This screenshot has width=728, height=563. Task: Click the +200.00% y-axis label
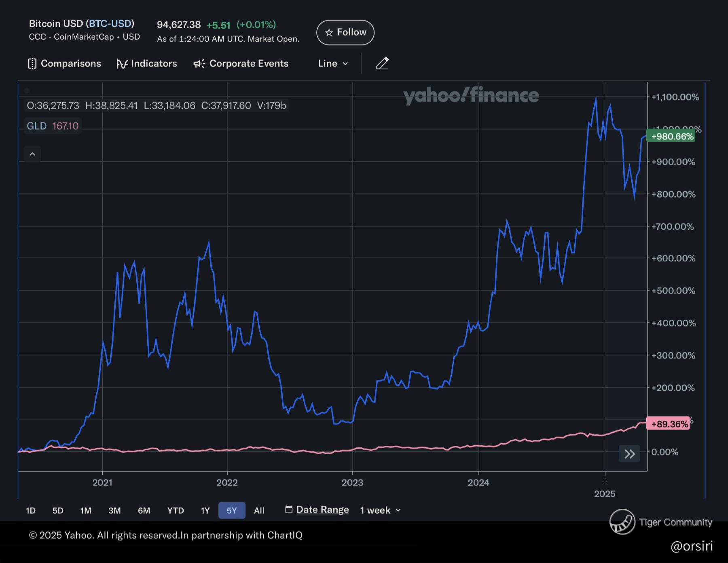coord(673,388)
